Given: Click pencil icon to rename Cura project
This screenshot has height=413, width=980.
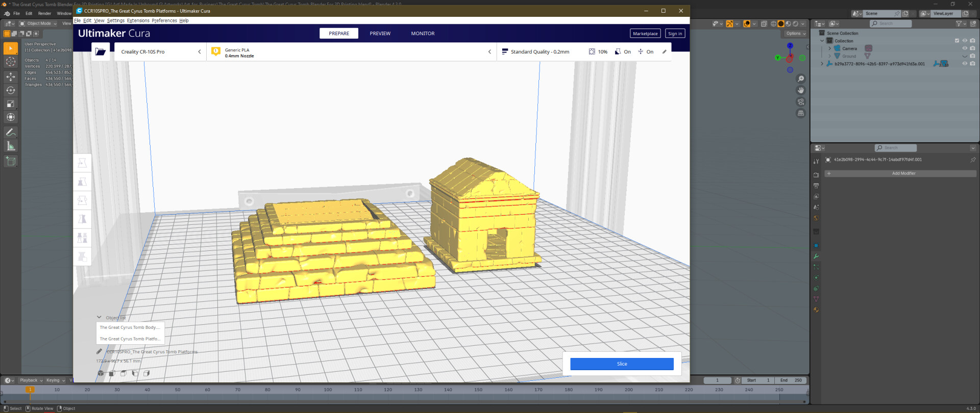Looking at the screenshot, I should [x=99, y=351].
